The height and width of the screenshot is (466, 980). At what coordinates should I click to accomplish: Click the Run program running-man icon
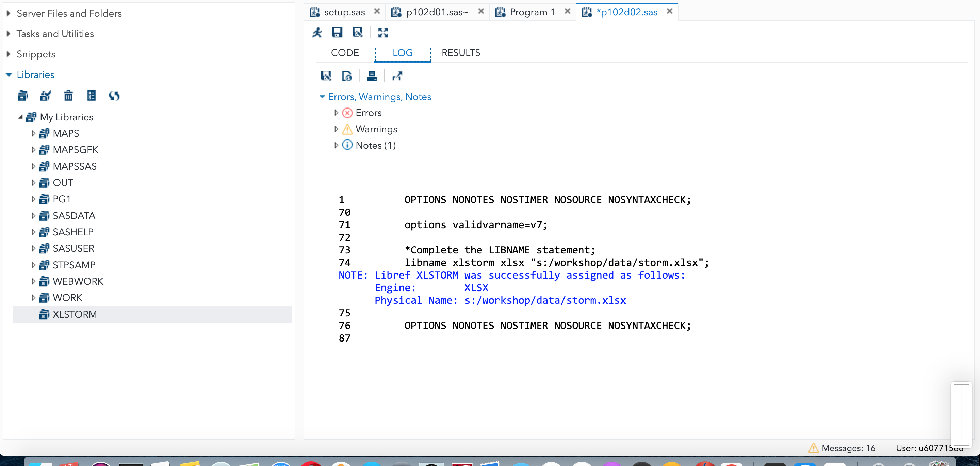(317, 33)
